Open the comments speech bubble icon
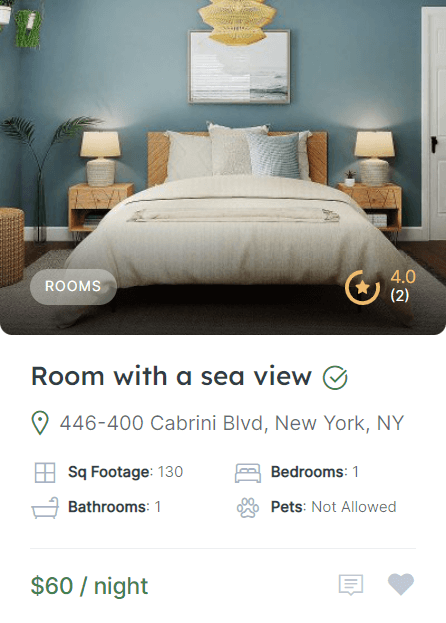This screenshot has height=623, width=446. (351, 585)
